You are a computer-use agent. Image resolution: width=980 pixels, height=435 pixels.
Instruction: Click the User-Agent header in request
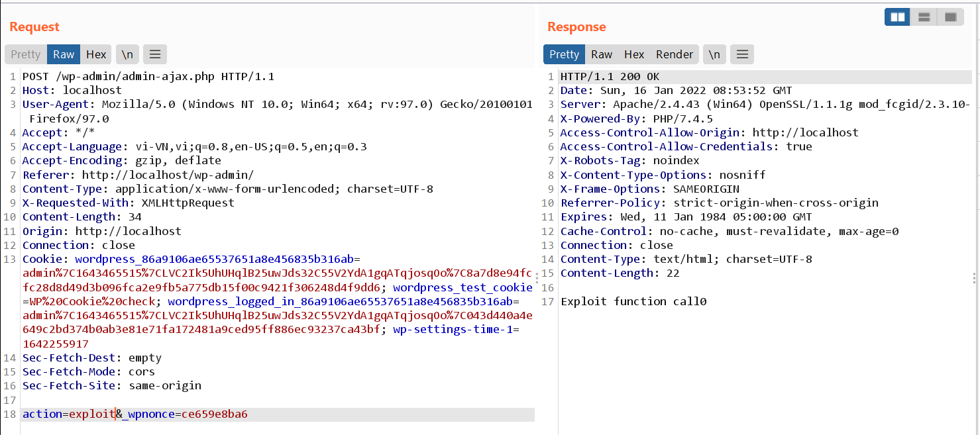pyautogui.click(x=277, y=111)
